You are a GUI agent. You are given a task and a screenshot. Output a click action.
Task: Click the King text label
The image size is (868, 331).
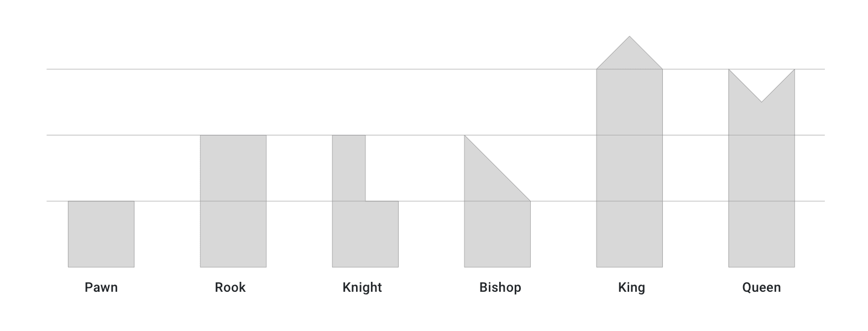(x=631, y=287)
